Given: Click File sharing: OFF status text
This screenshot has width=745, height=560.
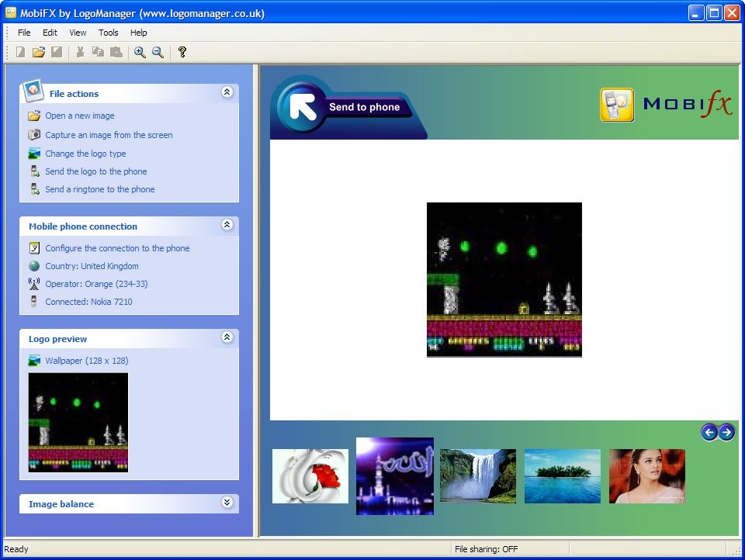Looking at the screenshot, I should (486, 549).
